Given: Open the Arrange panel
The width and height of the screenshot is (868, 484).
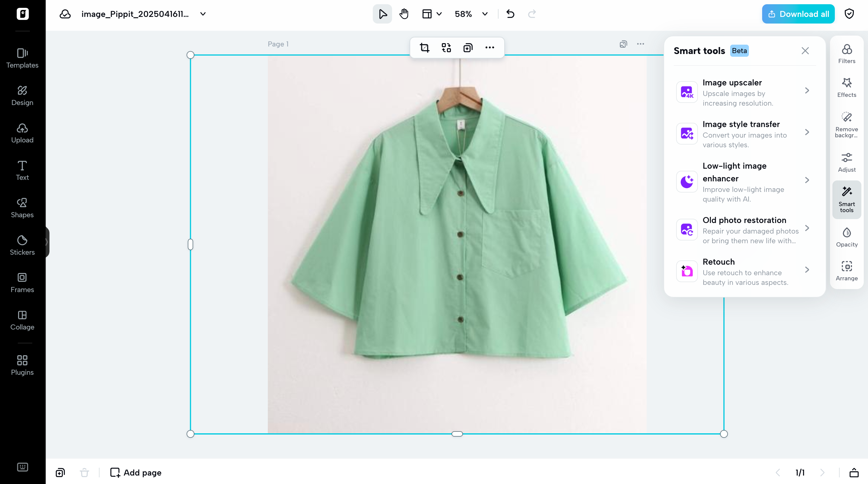Looking at the screenshot, I should click(847, 271).
